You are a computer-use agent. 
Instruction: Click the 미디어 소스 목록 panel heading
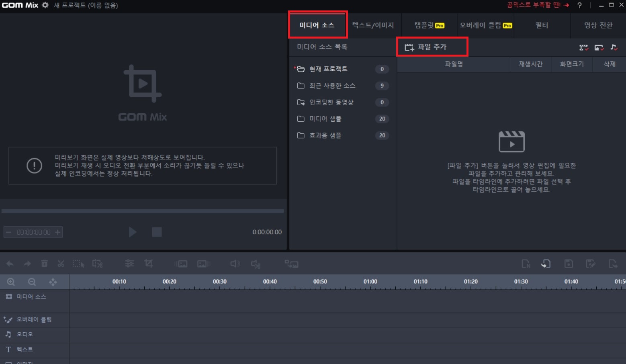coord(322,47)
